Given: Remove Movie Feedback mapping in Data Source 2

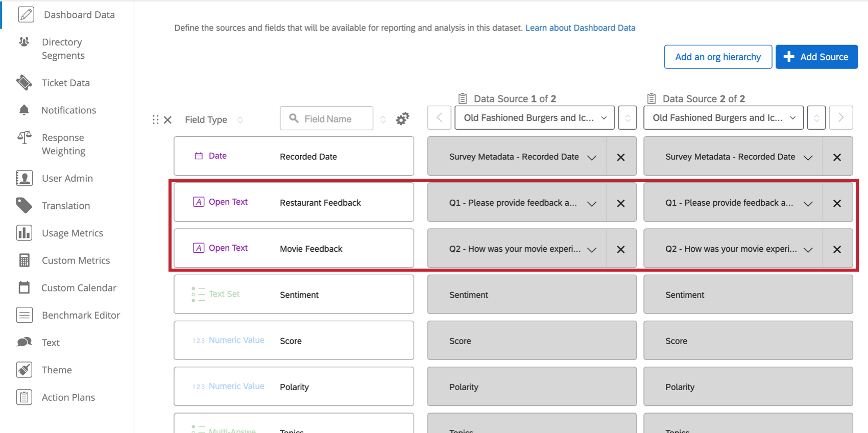Looking at the screenshot, I should 837,249.
